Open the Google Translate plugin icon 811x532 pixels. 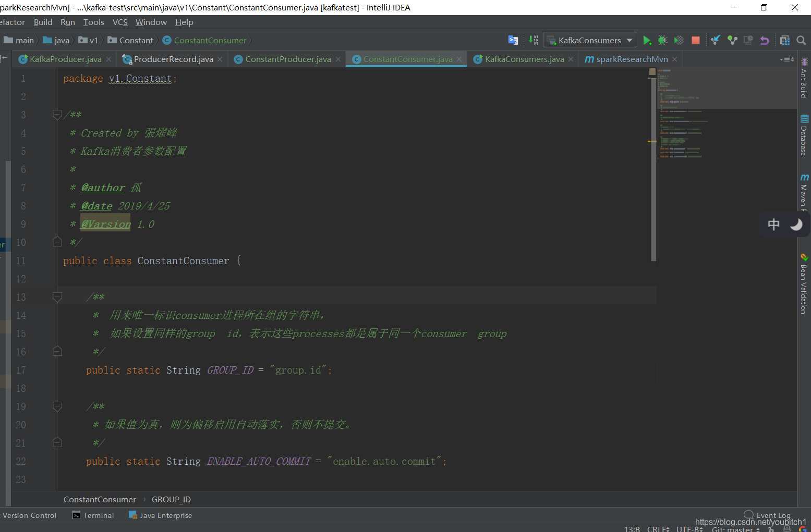click(x=513, y=40)
